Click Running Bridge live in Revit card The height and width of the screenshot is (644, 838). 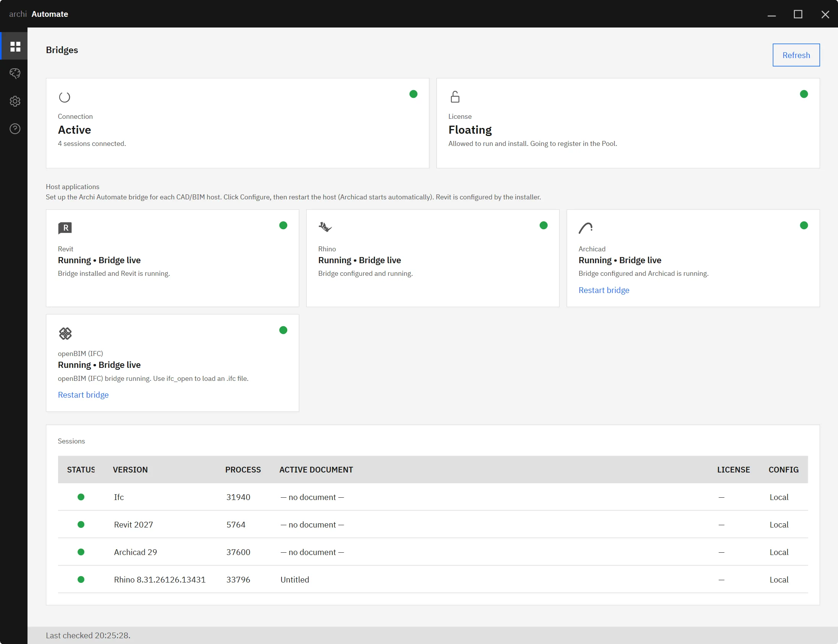tap(99, 260)
